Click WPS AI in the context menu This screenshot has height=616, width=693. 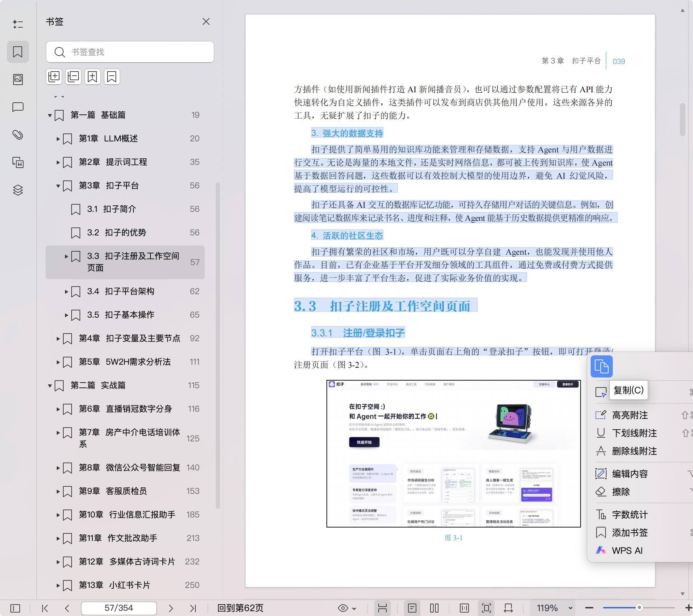pos(627,550)
